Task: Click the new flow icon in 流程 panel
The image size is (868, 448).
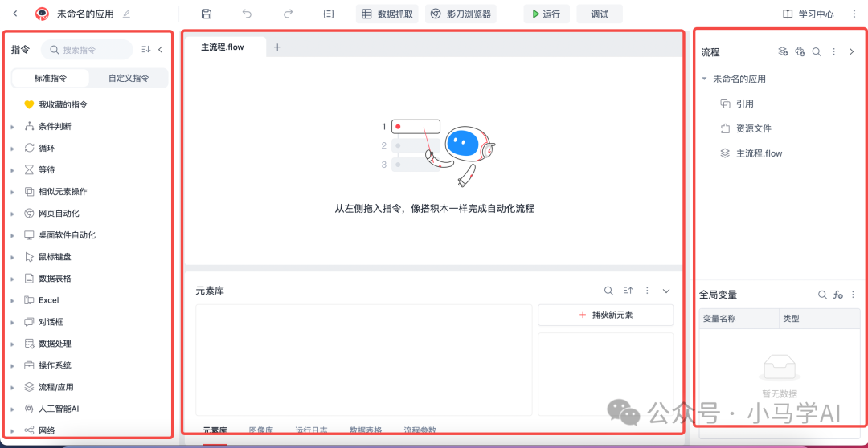Action: point(783,51)
